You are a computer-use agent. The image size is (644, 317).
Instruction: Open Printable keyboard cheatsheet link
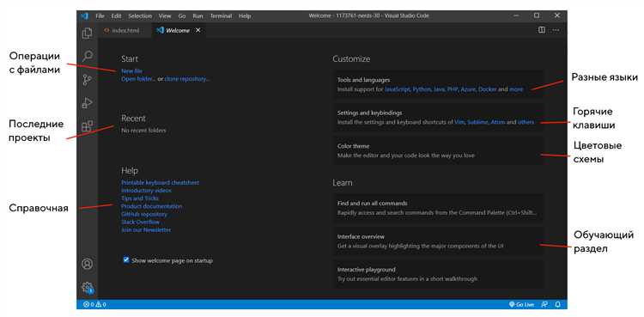(x=161, y=182)
